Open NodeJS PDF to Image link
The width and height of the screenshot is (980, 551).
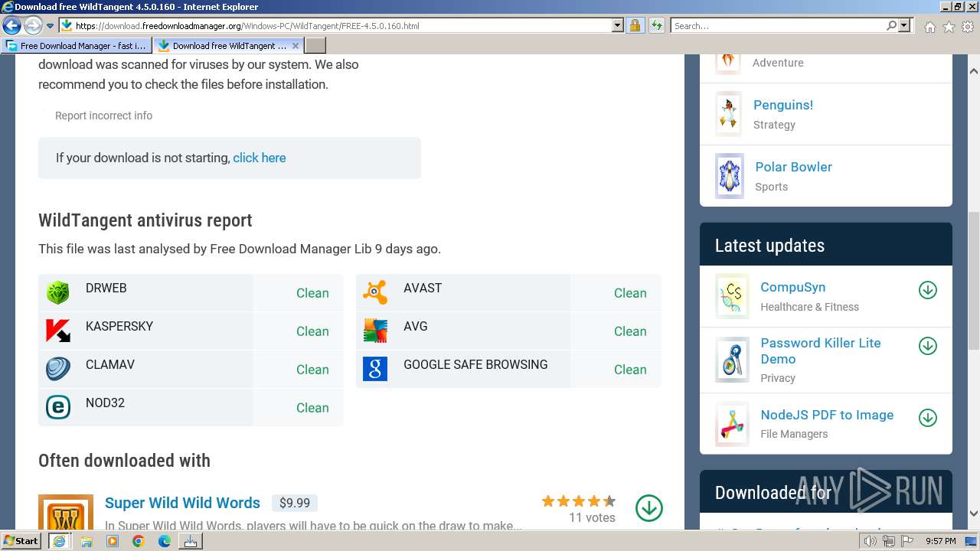[827, 415]
